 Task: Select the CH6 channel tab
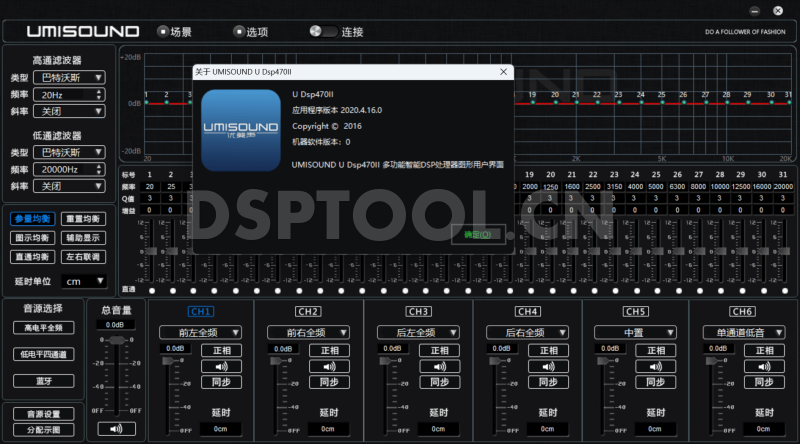(x=742, y=311)
